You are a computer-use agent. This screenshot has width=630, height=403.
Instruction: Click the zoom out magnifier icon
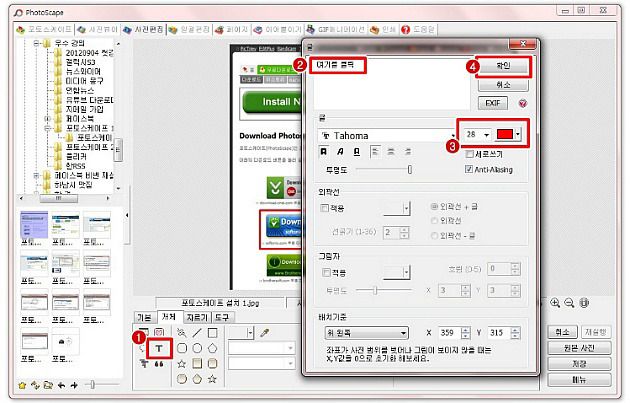(569, 303)
